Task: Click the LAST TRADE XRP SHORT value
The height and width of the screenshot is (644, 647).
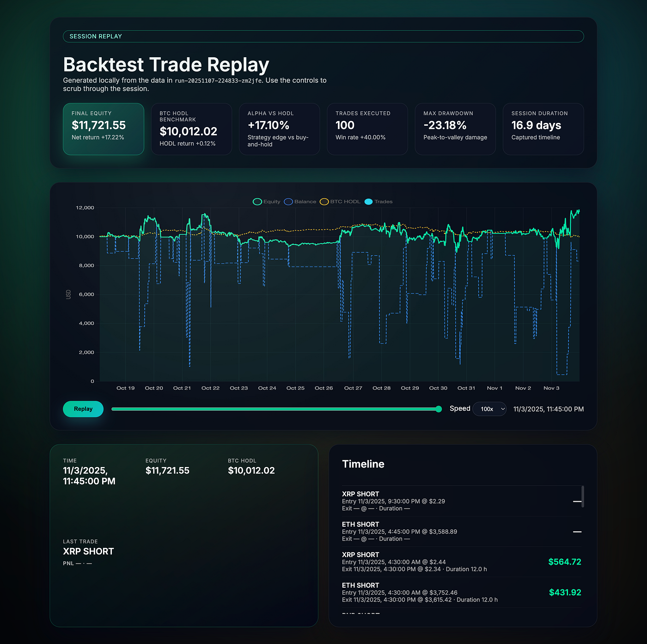Action: [x=88, y=551]
